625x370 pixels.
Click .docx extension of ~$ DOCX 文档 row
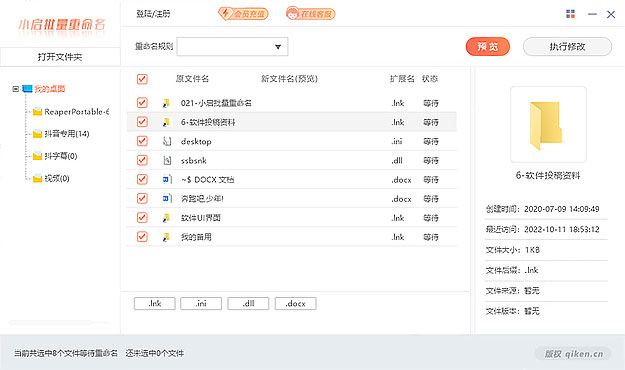(401, 180)
